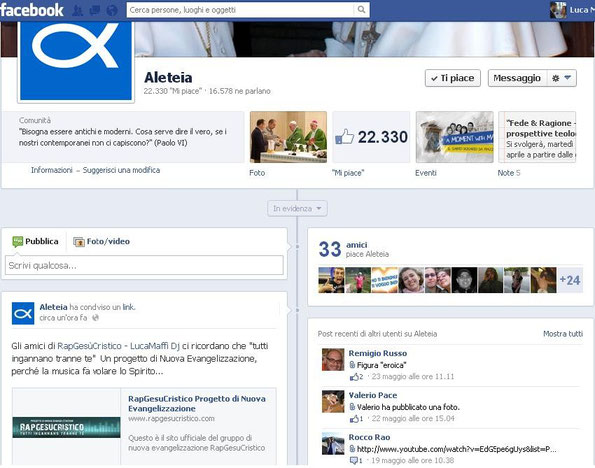
Task: Open the youtube.com link in Rocco Rao post
Action: point(456,449)
